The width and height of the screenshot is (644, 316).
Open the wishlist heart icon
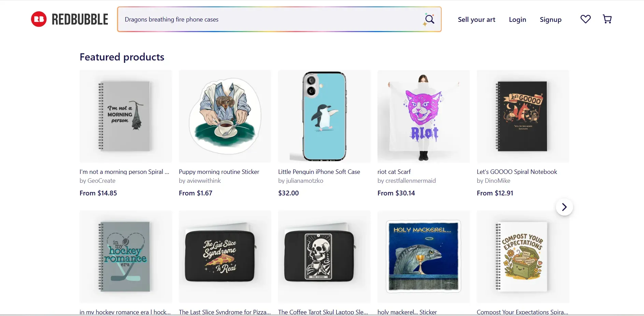pyautogui.click(x=585, y=19)
